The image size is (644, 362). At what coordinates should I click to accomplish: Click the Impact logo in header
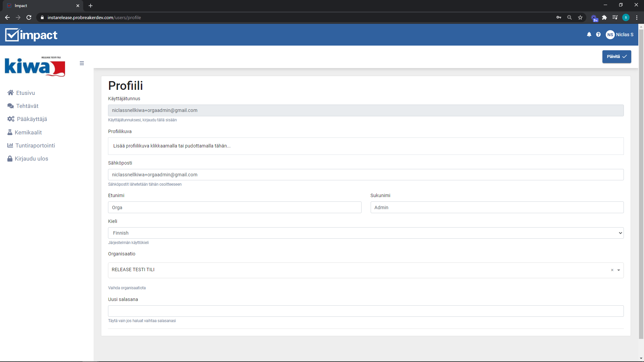(x=32, y=35)
